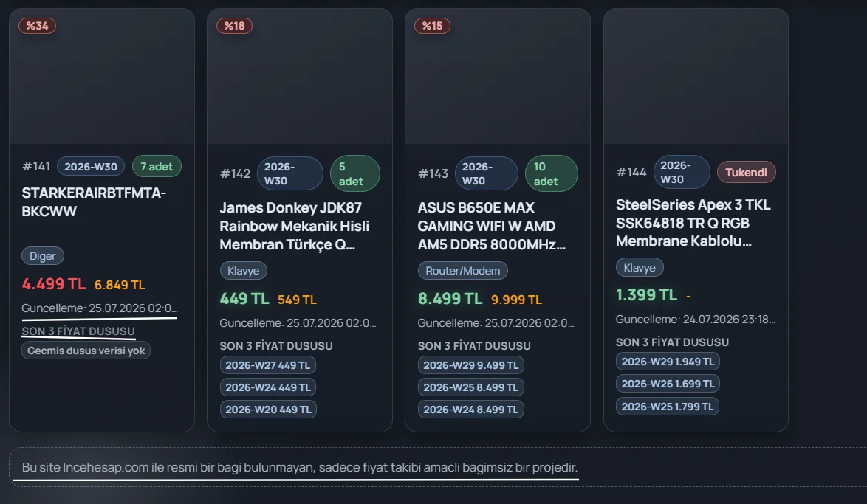Click SON 3 FİYAT DUSUSU heading on card #143
This screenshot has height=504, width=867.
[474, 346]
